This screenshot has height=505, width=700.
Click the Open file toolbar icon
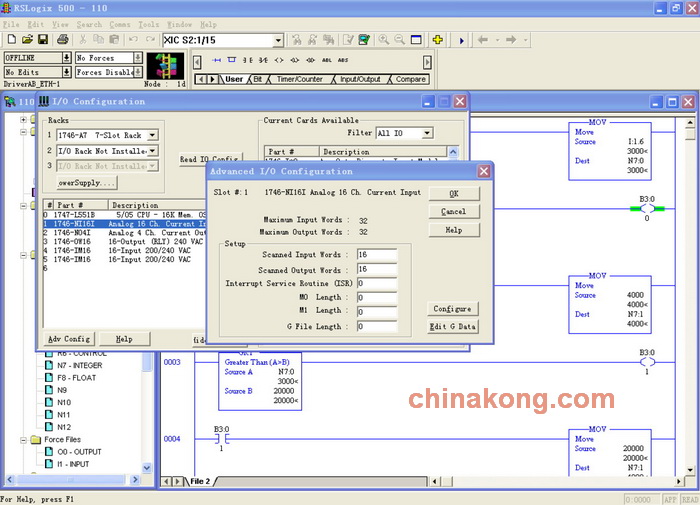[x=27, y=40]
